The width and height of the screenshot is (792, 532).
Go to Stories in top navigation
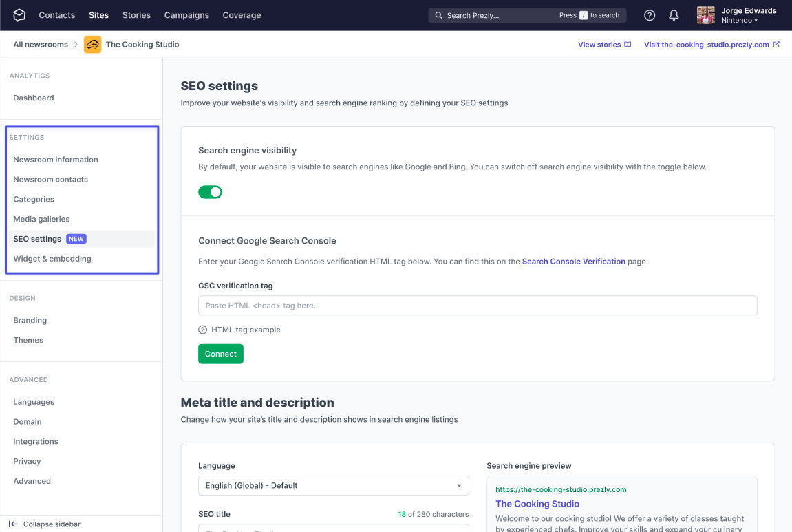coord(136,15)
